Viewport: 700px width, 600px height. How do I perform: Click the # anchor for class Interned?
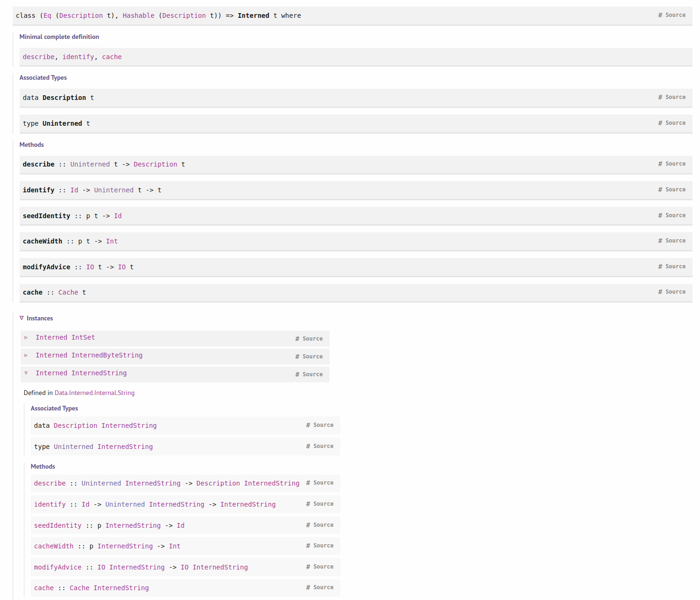[x=660, y=15]
